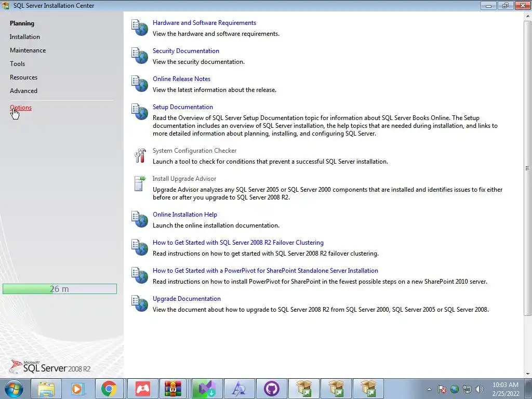
Task: Open the Security Documentation link
Action: point(186,51)
